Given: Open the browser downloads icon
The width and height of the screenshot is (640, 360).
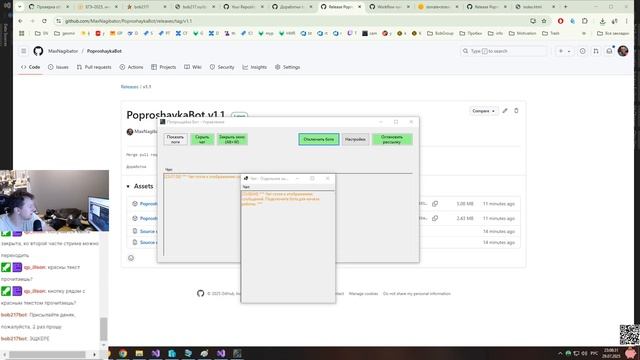Looking at the screenshot, I should (602, 21).
